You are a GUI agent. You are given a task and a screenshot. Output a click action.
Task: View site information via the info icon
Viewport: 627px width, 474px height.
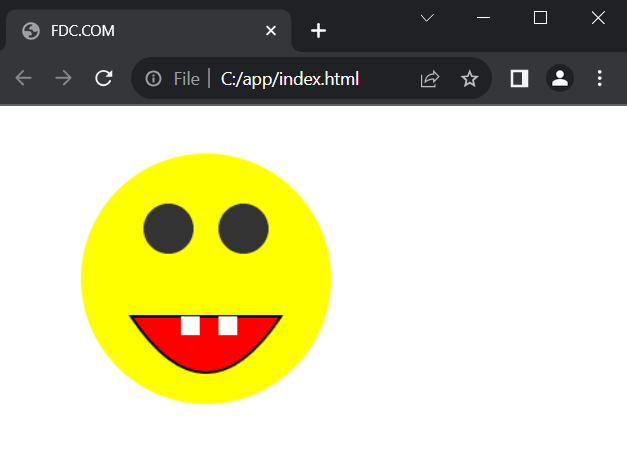(153, 78)
